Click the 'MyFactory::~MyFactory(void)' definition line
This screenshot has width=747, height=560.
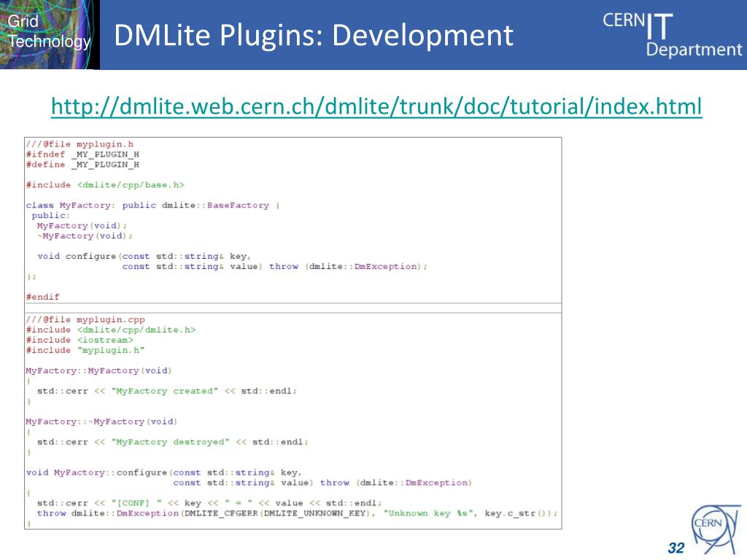(x=101, y=421)
